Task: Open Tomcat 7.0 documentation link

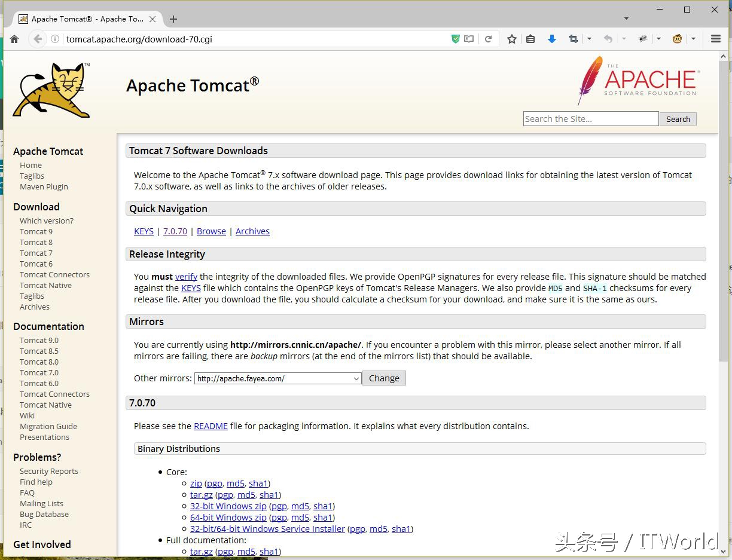Action: point(39,372)
